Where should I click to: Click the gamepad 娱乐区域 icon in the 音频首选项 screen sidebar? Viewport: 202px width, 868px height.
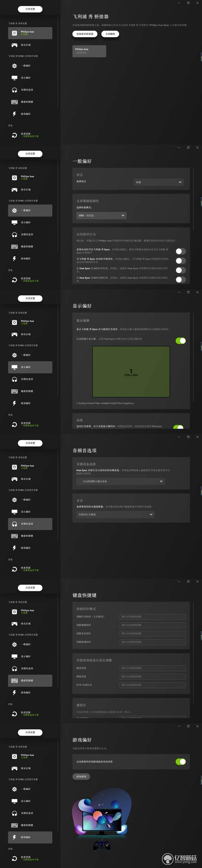pyautogui.click(x=15, y=479)
